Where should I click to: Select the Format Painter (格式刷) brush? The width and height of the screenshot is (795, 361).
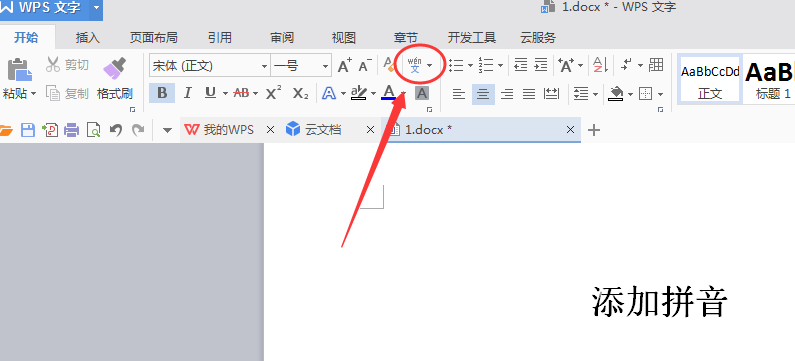coord(115,68)
